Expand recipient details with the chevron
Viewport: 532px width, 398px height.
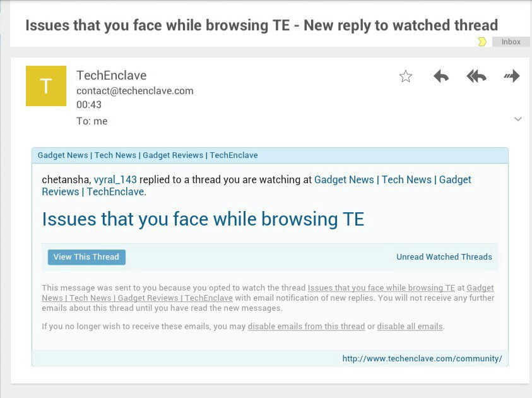[x=517, y=119]
